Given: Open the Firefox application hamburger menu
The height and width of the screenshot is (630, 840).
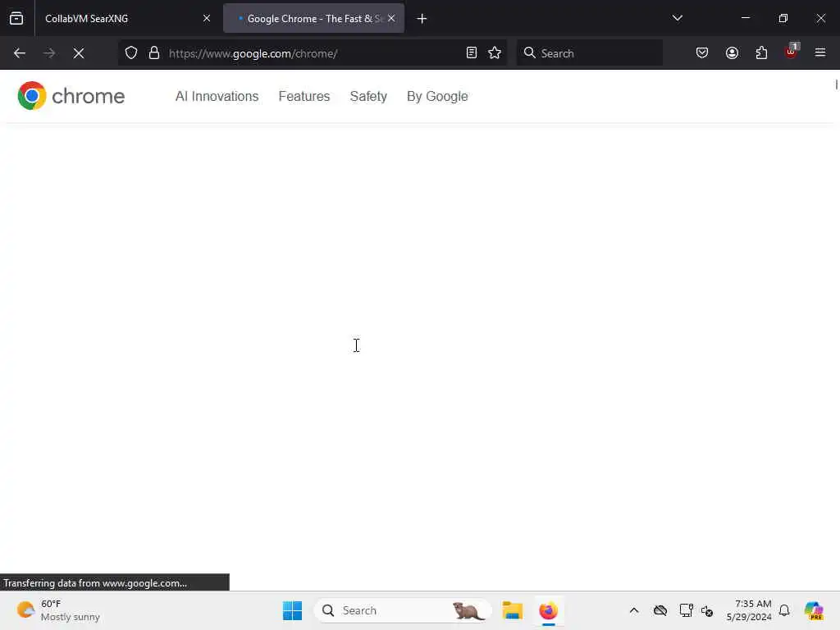Looking at the screenshot, I should [820, 52].
